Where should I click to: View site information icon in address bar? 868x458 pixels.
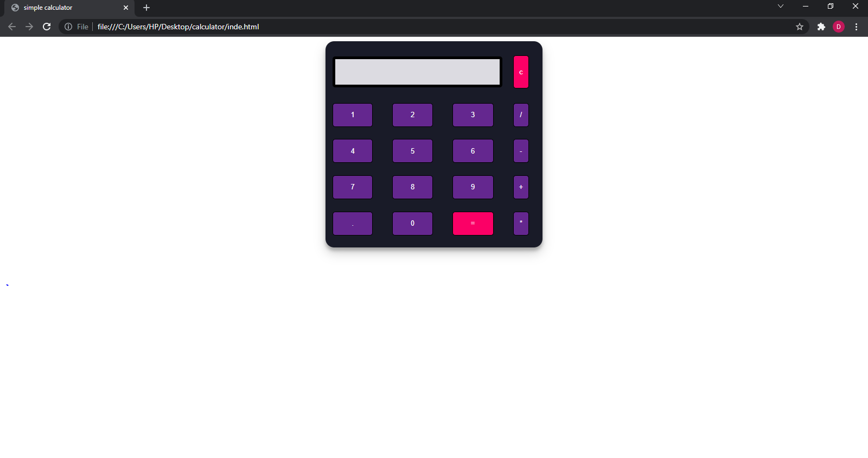coord(68,27)
